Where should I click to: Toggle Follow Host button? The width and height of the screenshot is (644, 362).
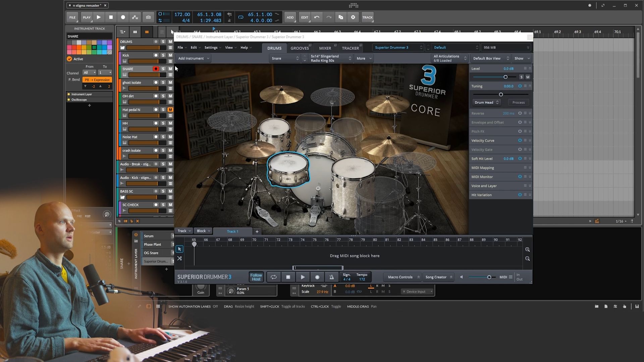256,277
